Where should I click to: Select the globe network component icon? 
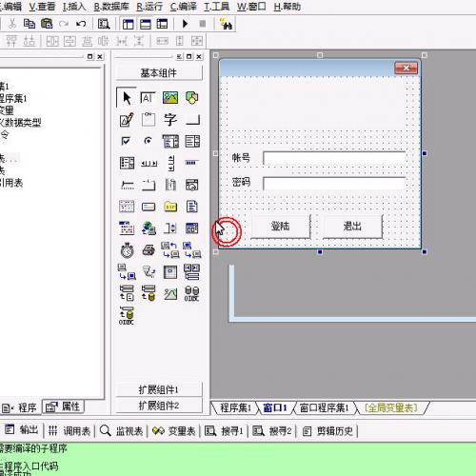(x=149, y=228)
